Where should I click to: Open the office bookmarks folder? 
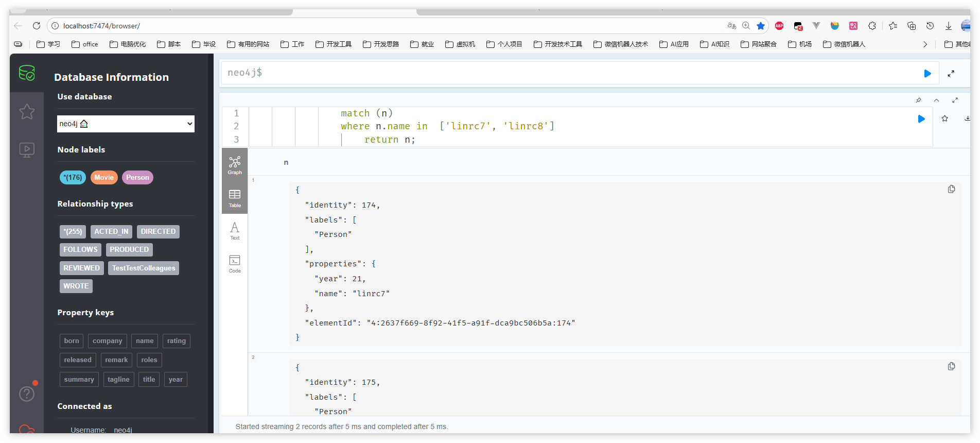[x=85, y=44]
